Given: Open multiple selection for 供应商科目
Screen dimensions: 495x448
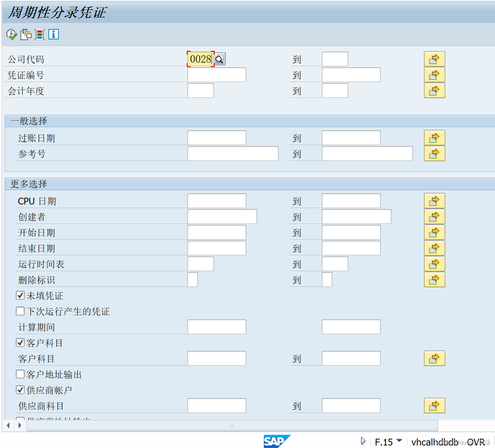Looking at the screenshot, I should pyautogui.click(x=434, y=405).
